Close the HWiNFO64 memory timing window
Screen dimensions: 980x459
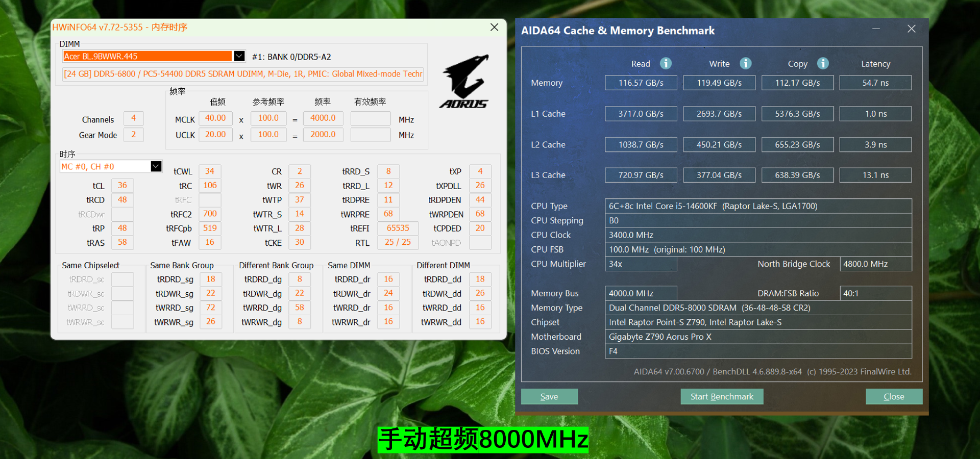[x=494, y=27]
